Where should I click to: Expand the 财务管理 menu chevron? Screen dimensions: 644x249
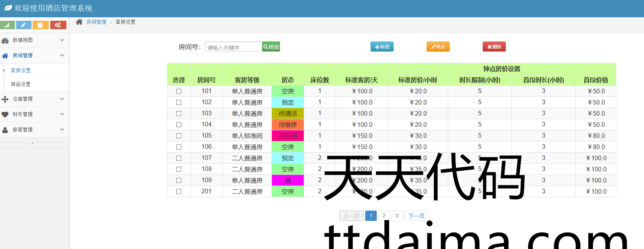pos(62,114)
